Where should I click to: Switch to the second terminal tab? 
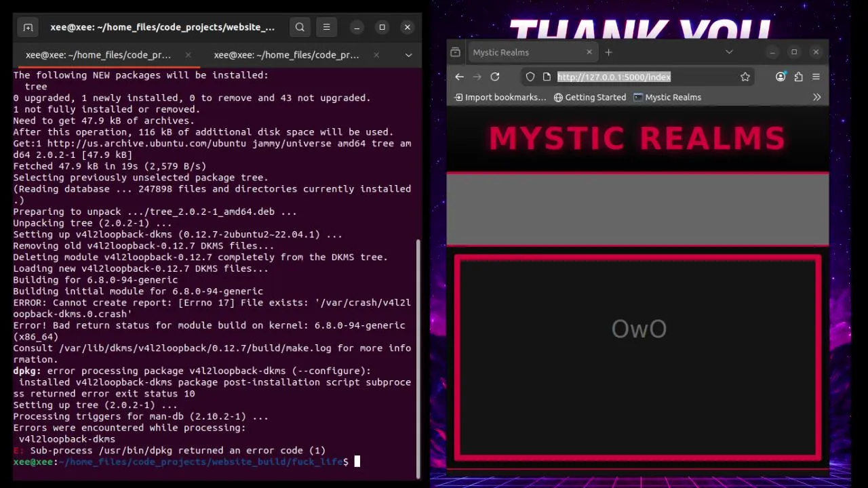point(286,55)
